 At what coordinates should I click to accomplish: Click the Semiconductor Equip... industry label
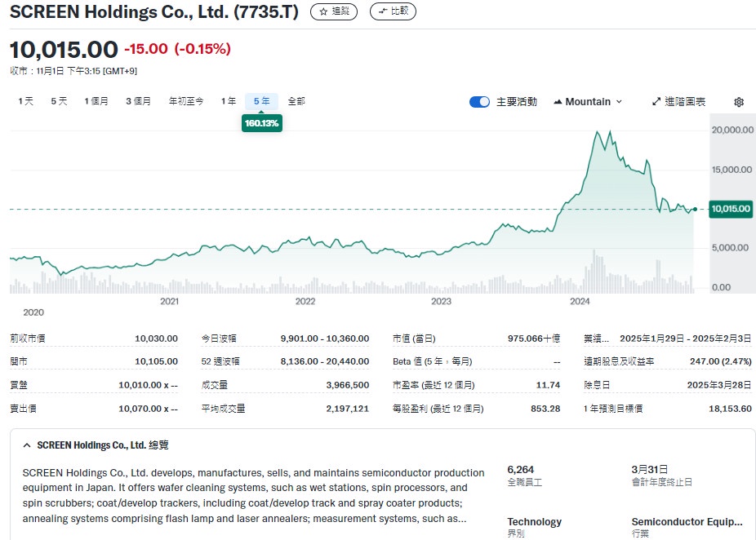click(687, 522)
